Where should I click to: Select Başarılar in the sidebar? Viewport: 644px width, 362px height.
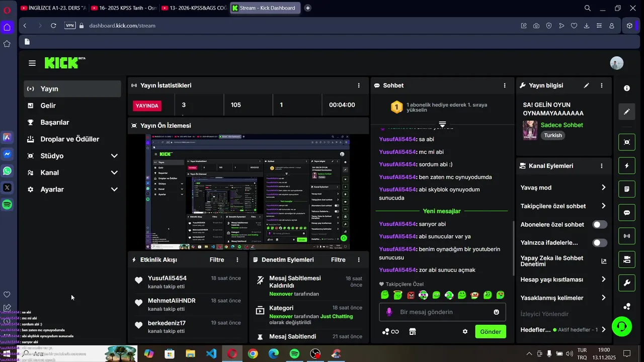click(x=72, y=122)
